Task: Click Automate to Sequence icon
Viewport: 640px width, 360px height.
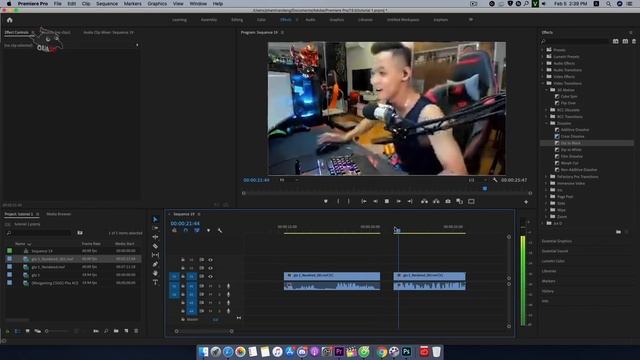Action: 96,331
